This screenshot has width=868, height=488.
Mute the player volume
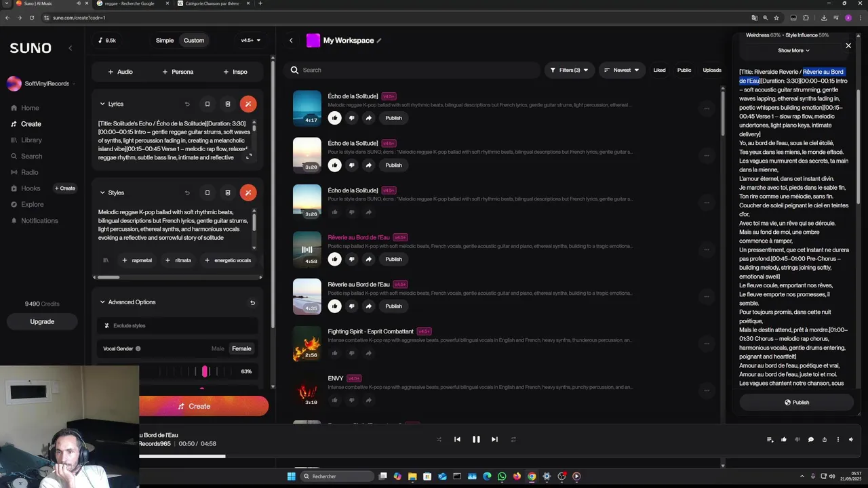[851, 439]
